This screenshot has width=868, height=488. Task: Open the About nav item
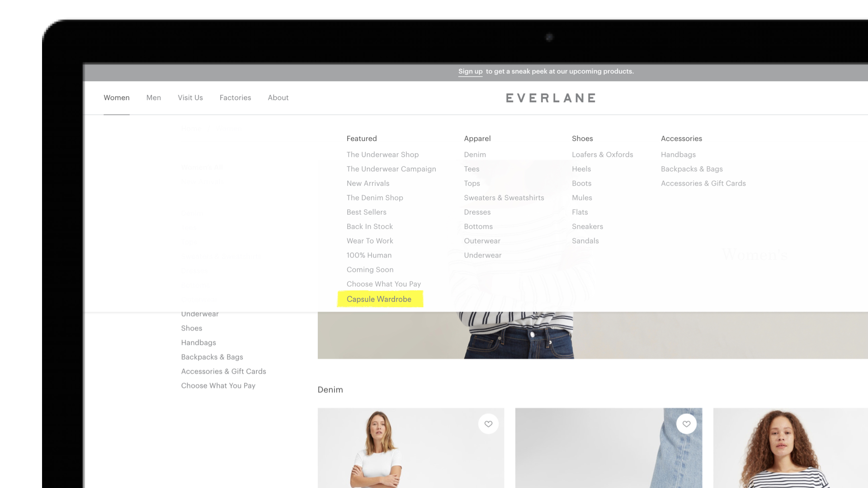click(278, 98)
